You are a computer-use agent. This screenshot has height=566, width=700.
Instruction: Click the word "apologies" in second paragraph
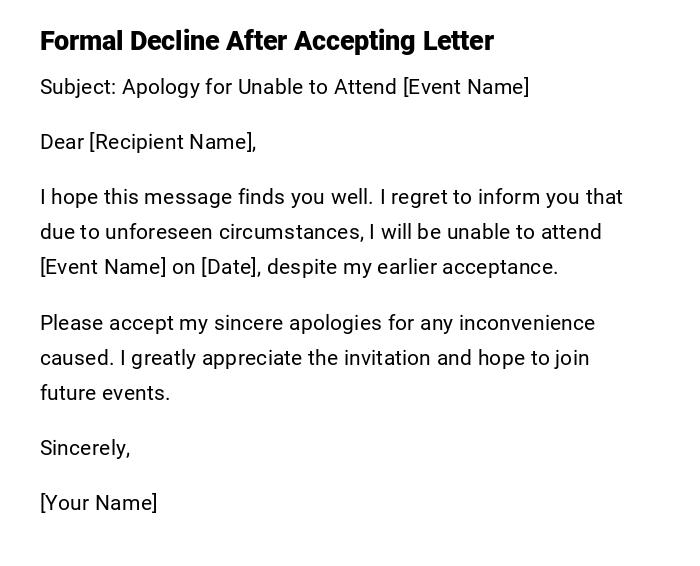tap(335, 323)
